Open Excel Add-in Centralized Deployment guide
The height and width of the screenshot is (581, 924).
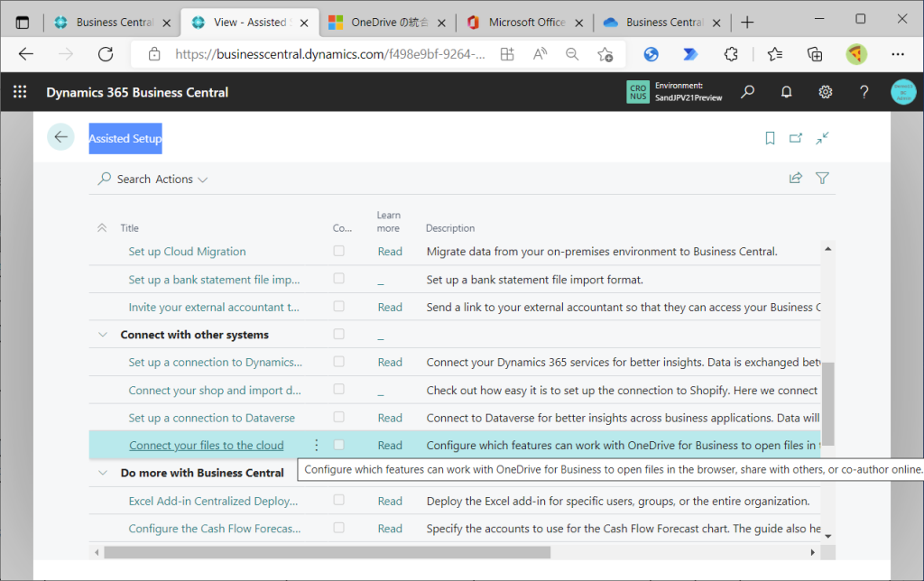pos(213,501)
